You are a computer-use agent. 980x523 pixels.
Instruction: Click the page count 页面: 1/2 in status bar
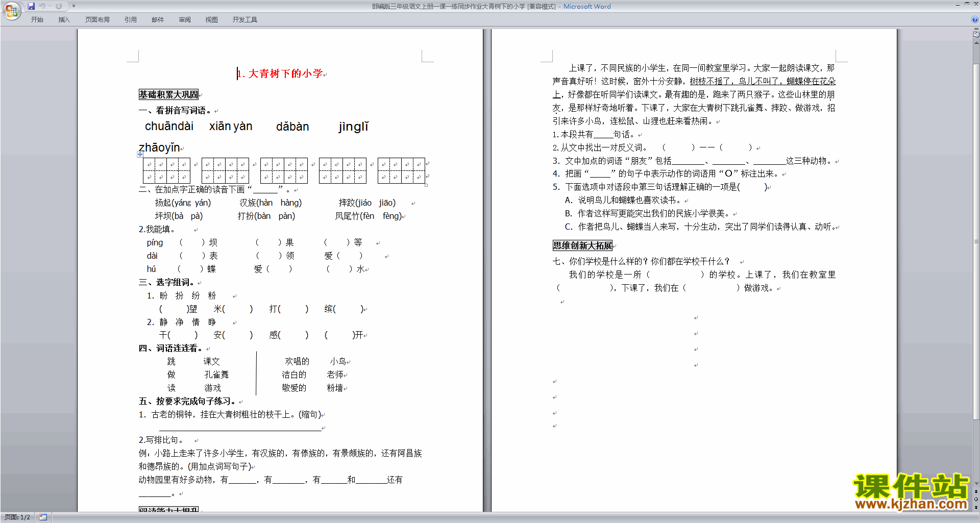click(17, 517)
